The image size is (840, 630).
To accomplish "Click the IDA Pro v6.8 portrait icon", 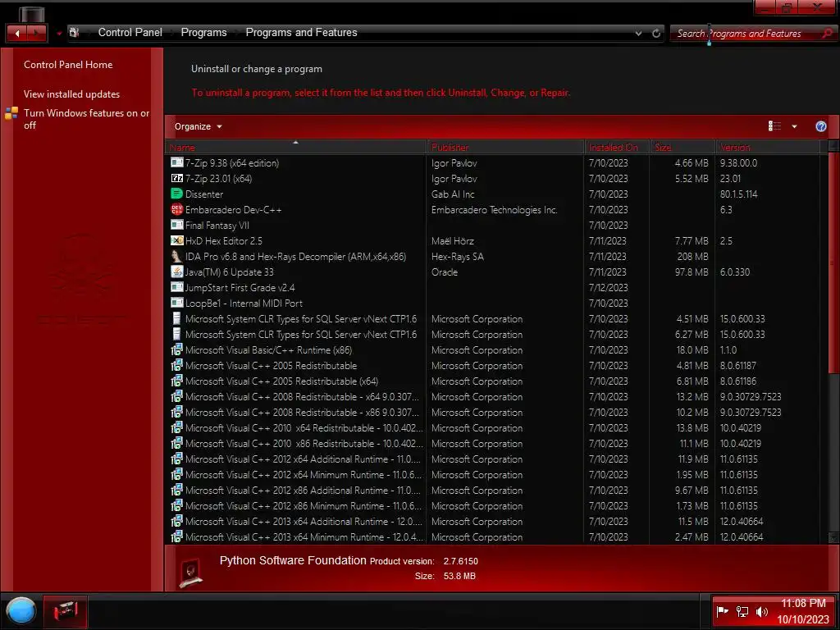I will click(177, 256).
